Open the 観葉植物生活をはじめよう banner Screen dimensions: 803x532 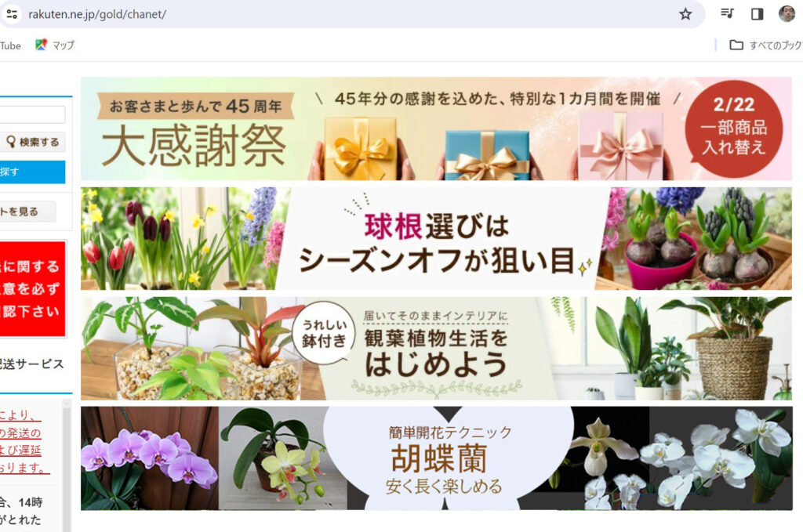tap(436, 348)
